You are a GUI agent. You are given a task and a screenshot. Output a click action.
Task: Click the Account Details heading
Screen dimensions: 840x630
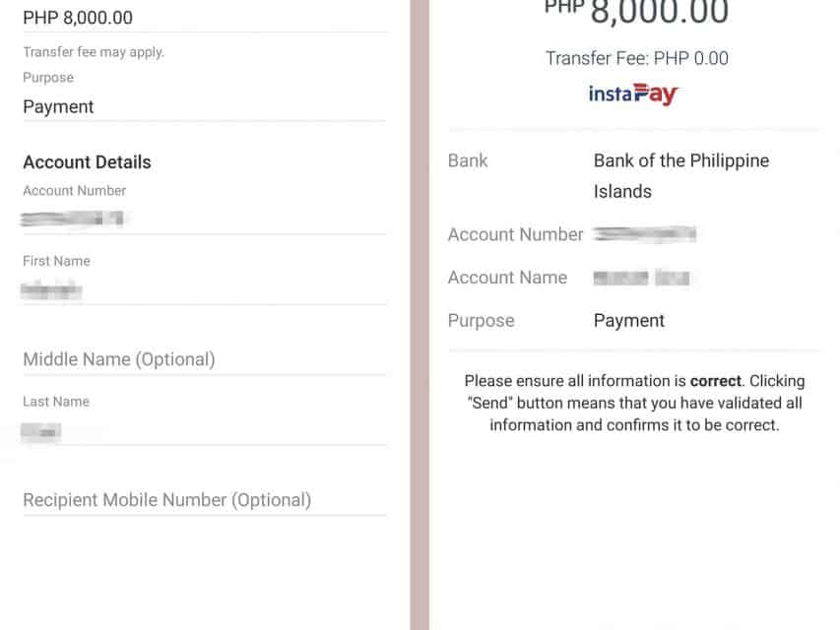pyautogui.click(x=87, y=162)
